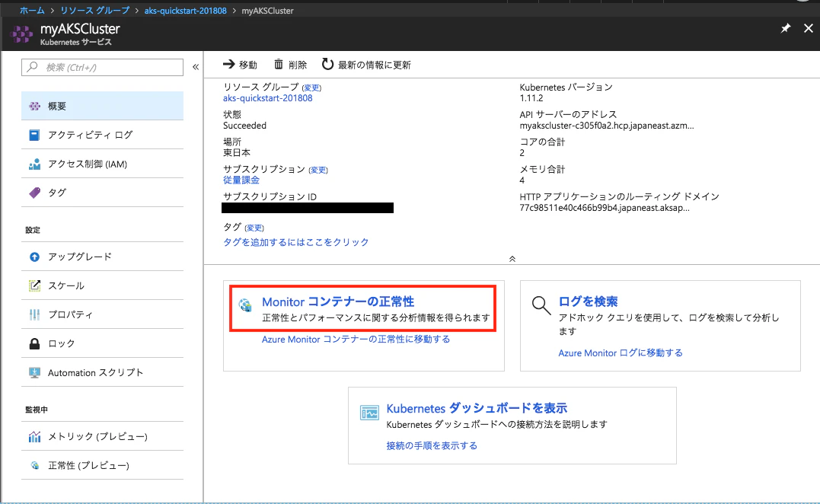Collapse the essentials section with up chevron
Screen dimensions: 820x504
[x=512, y=259]
